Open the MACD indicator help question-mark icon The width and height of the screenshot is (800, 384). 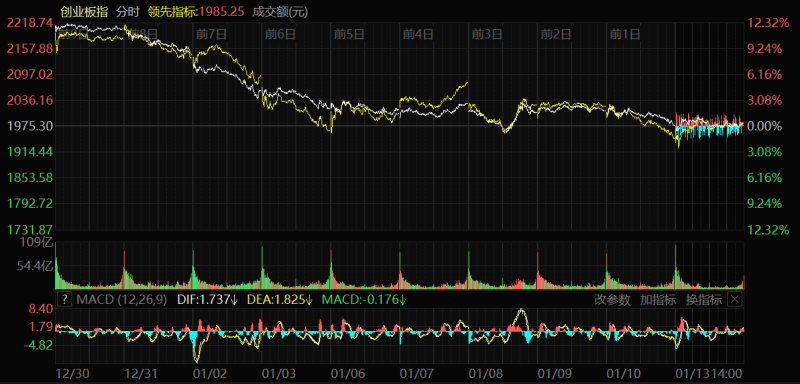click(64, 300)
